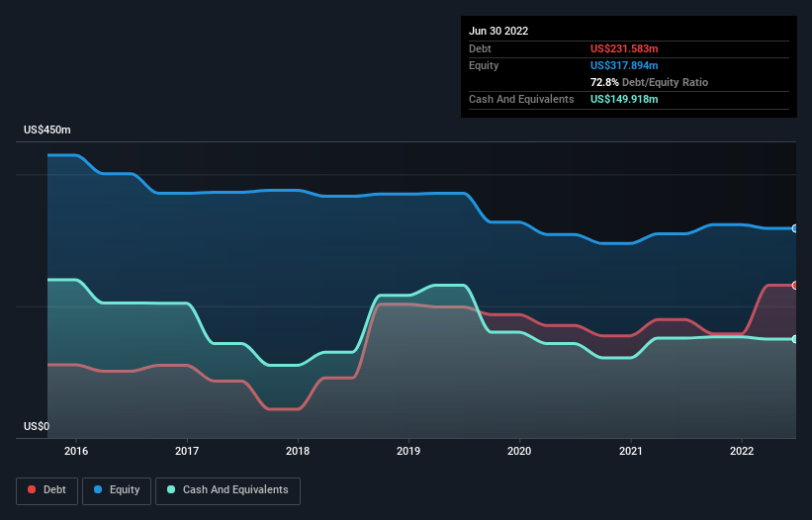Image resolution: width=812 pixels, height=520 pixels.
Task: Click the Equity label in tooltip
Action: click(x=484, y=65)
